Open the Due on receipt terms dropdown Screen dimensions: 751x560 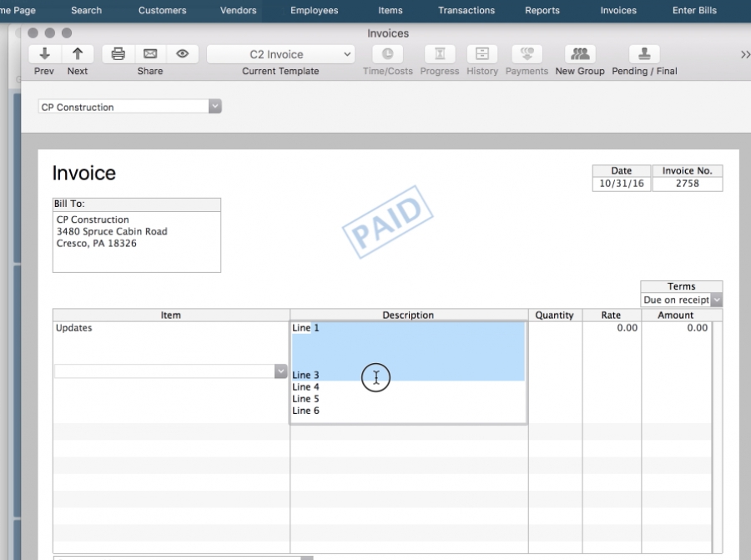click(x=716, y=299)
